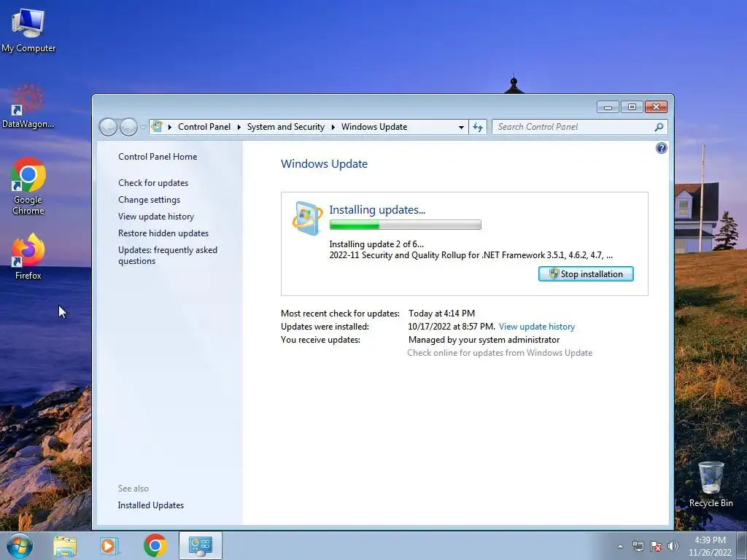Open address bar history dropdown
747x560 pixels.
(x=461, y=127)
